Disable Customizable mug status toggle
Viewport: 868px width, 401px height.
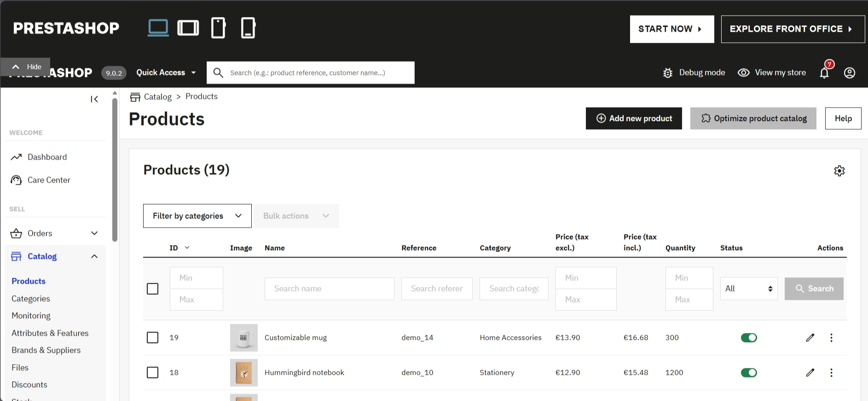point(749,338)
